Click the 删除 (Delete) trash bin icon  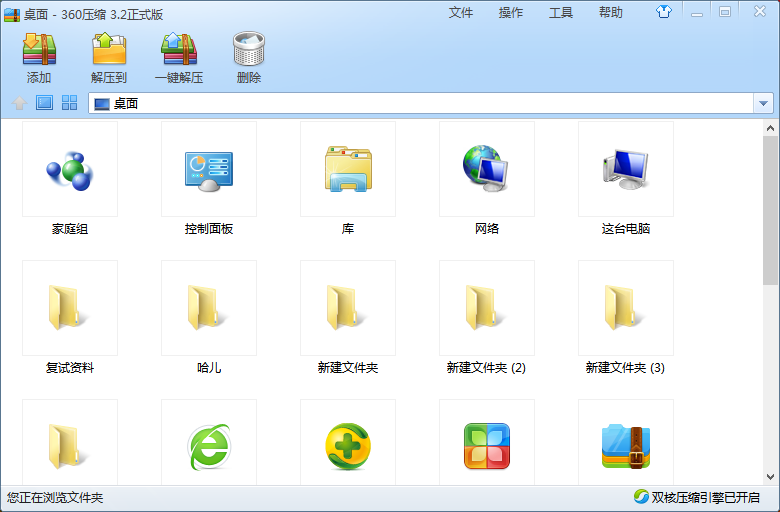click(x=249, y=49)
